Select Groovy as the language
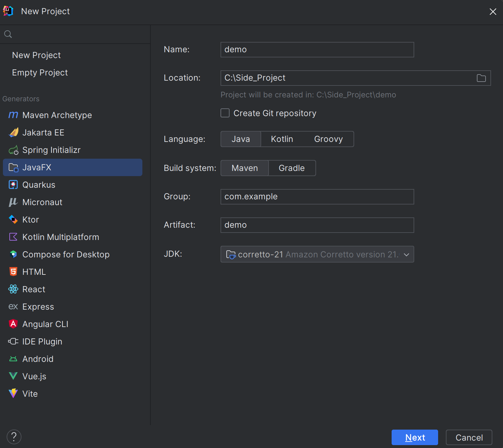 [328, 139]
